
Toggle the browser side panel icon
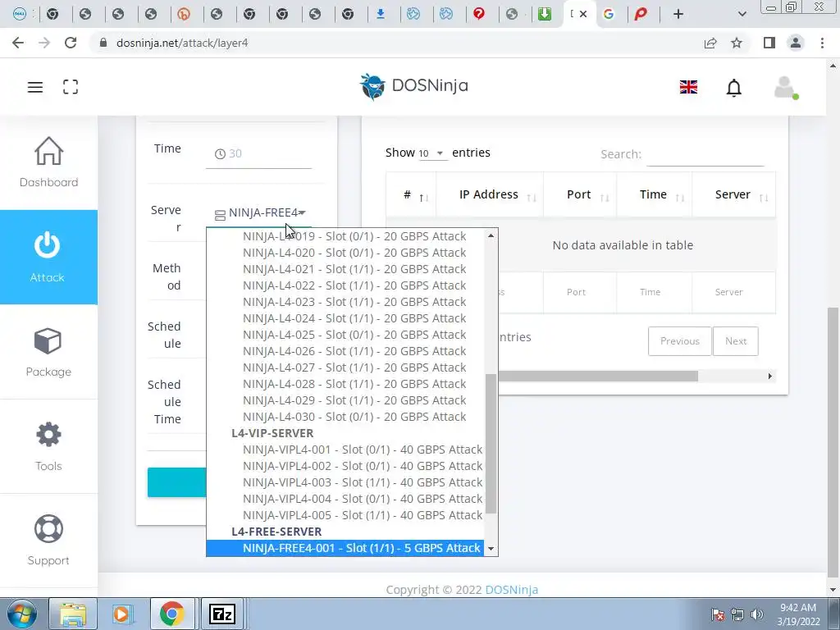[x=769, y=43]
